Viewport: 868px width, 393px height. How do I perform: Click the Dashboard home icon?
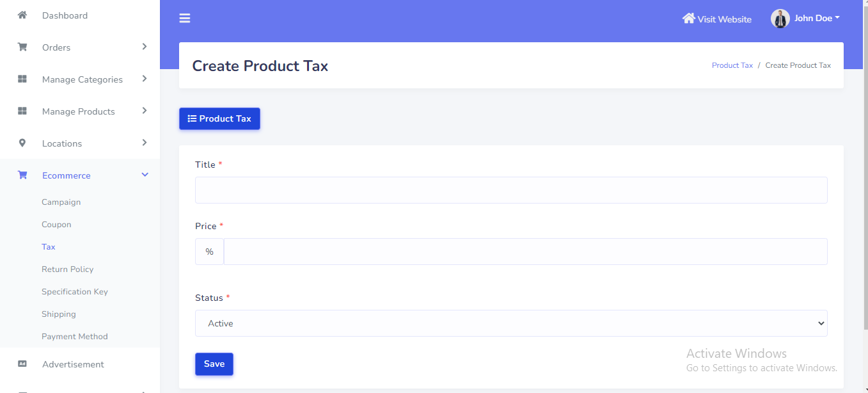22,15
